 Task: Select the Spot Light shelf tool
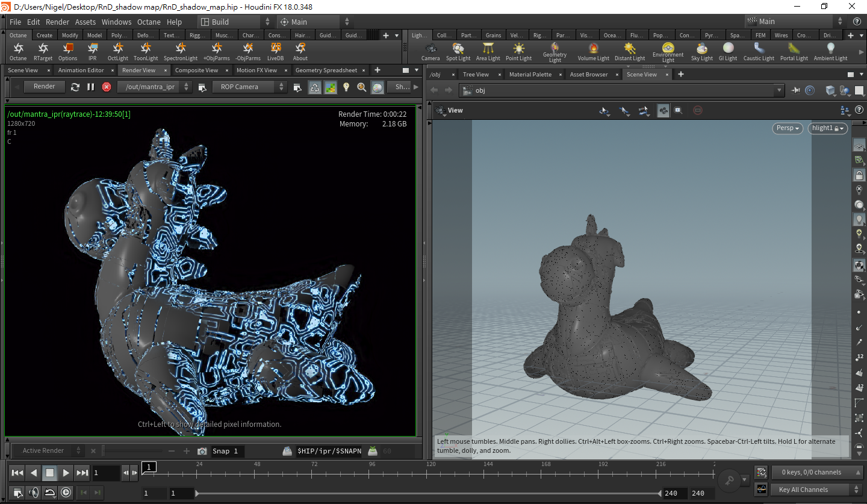pos(458,51)
